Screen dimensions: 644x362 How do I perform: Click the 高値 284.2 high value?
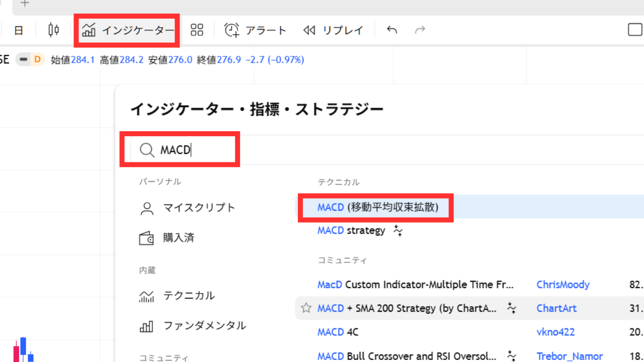pos(122,60)
